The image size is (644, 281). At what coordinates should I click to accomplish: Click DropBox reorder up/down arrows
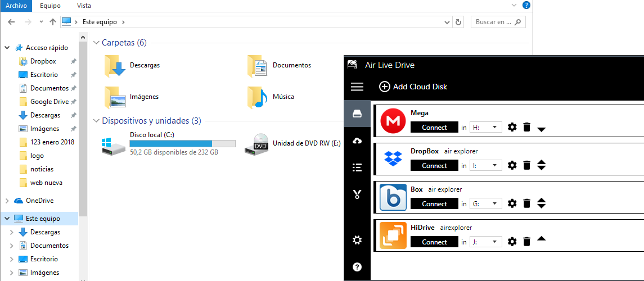tap(541, 165)
